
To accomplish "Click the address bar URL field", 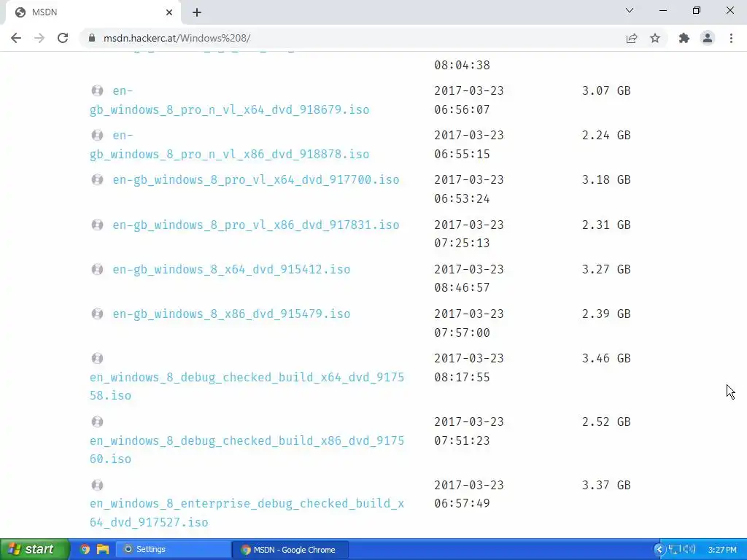I will point(352,38).
